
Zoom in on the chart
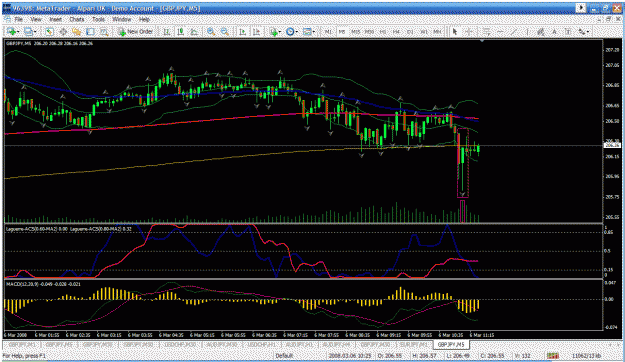(x=211, y=31)
